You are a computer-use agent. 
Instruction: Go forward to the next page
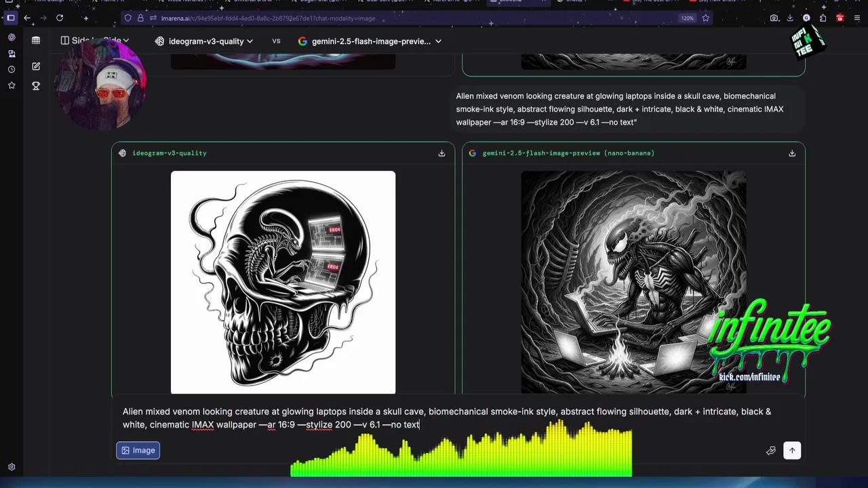[43, 18]
